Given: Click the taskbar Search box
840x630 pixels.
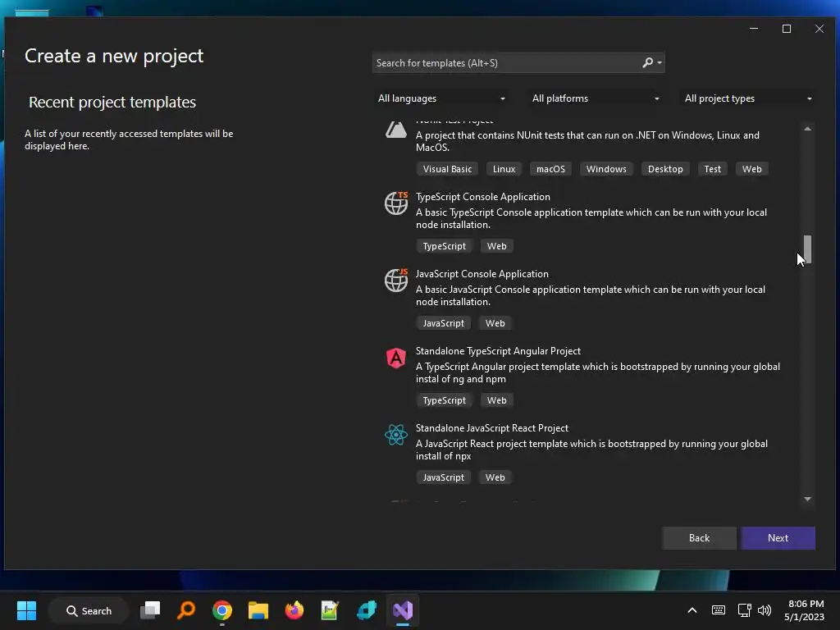Looking at the screenshot, I should [x=89, y=610].
